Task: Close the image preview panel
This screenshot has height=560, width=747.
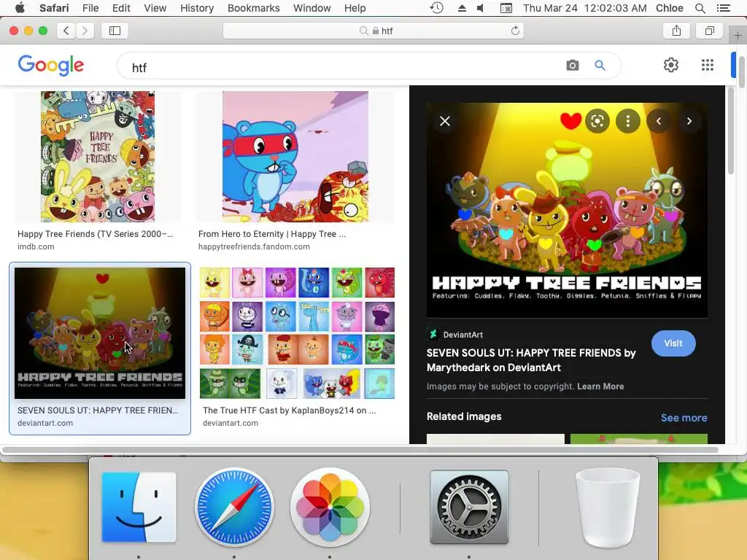Action: click(x=444, y=121)
